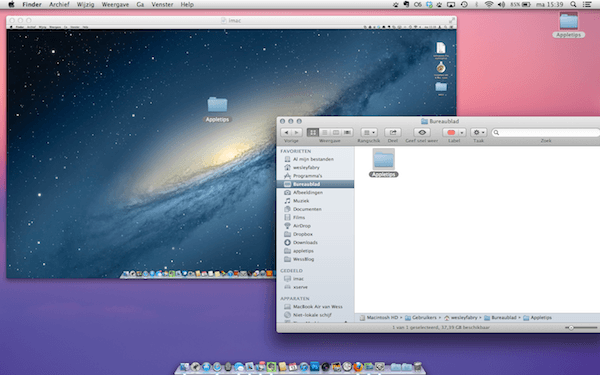Click the volume icon in menu bar
Screen dimensions: 600x375
pyautogui.click(x=501, y=5)
